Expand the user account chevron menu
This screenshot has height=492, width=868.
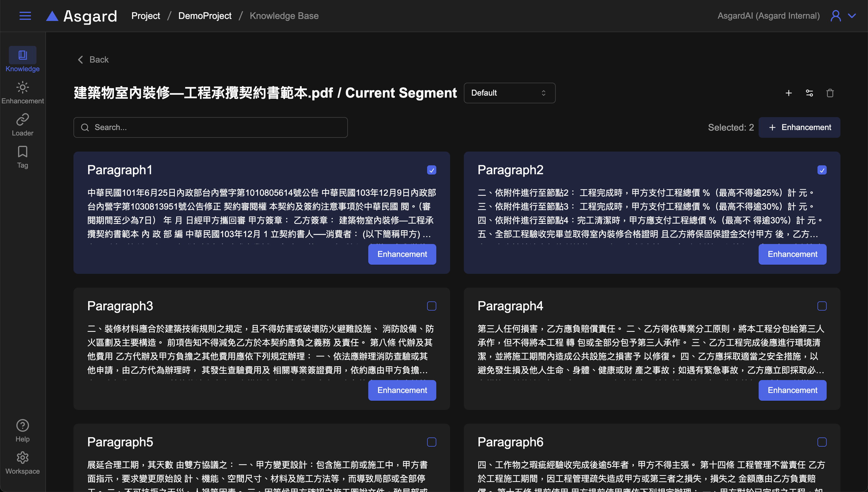pos(852,16)
